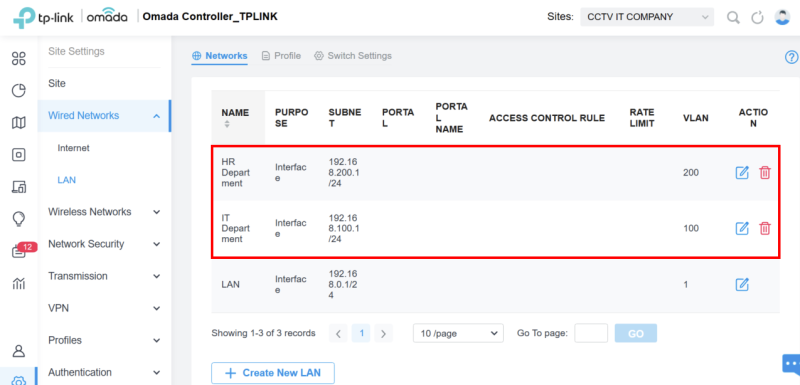Viewport: 800px width, 385px height.
Task: Open the Devices icon in left rail
Action: pos(19,155)
